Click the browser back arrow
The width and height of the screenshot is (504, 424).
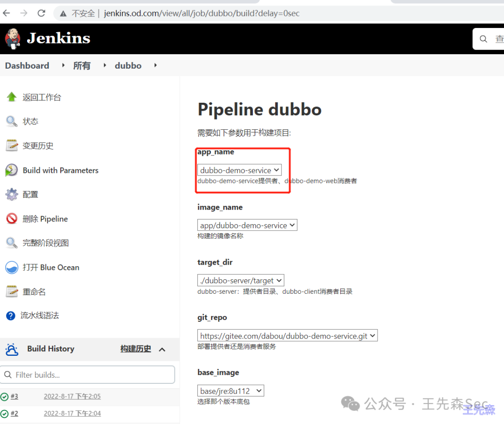pyautogui.click(x=7, y=13)
